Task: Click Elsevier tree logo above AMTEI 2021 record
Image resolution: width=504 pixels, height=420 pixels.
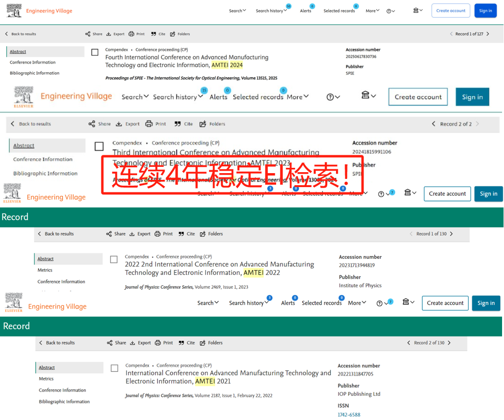Action: click(x=14, y=302)
